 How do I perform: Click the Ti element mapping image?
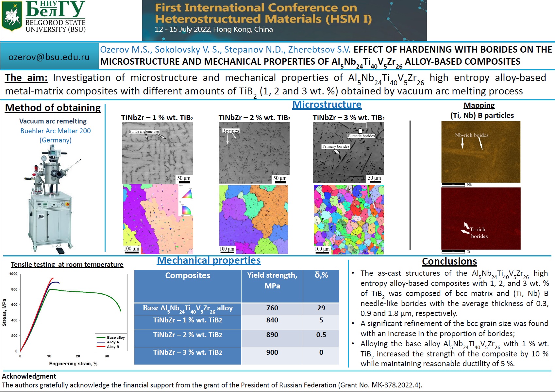(x=480, y=219)
